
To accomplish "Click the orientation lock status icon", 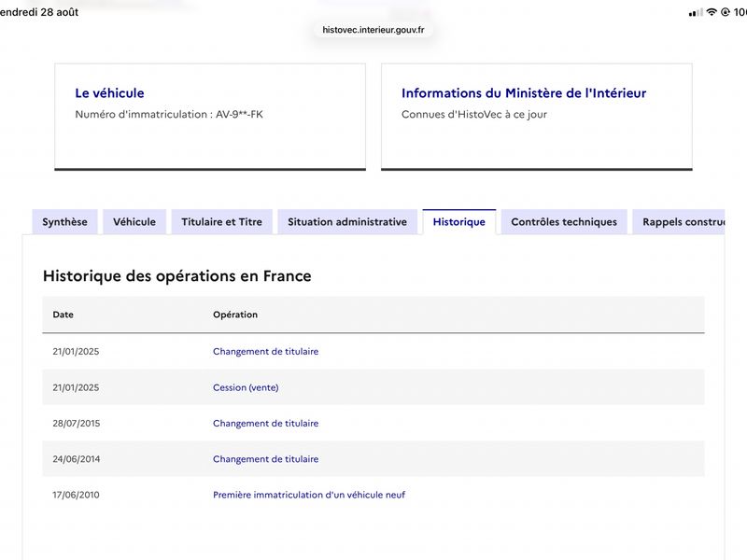I will pos(726,12).
